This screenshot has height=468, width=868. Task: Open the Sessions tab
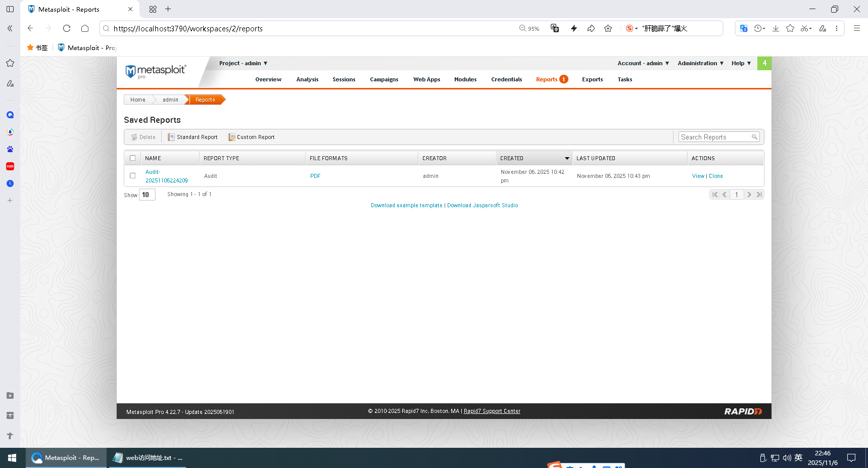tap(344, 79)
